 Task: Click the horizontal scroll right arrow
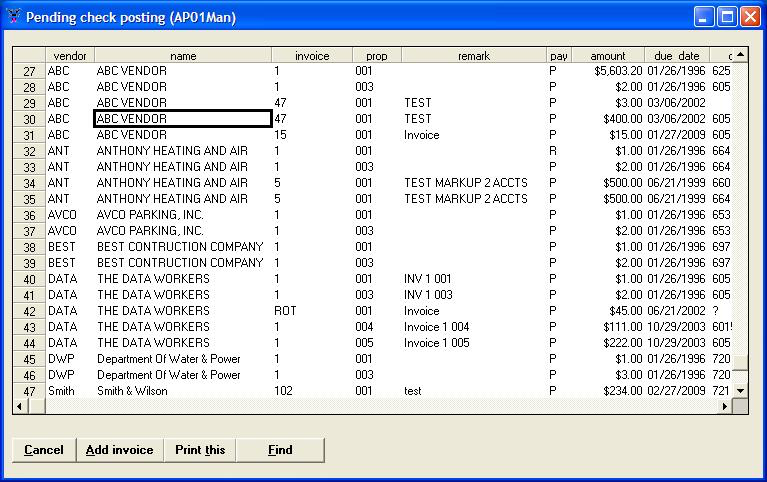pyautogui.click(x=725, y=406)
